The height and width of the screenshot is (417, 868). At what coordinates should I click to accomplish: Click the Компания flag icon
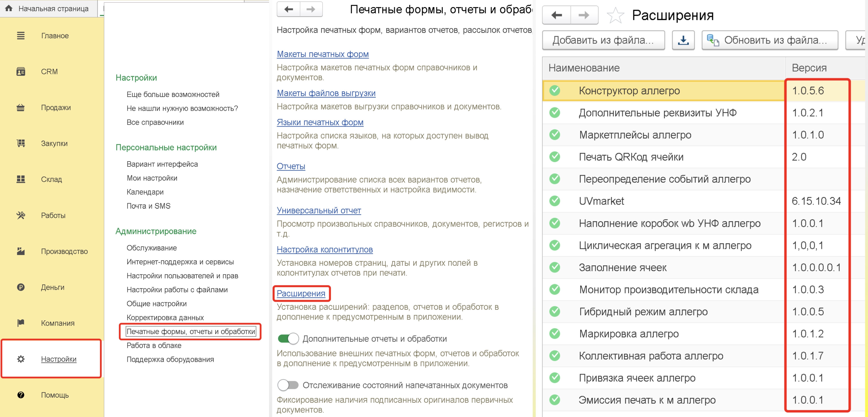click(21, 323)
